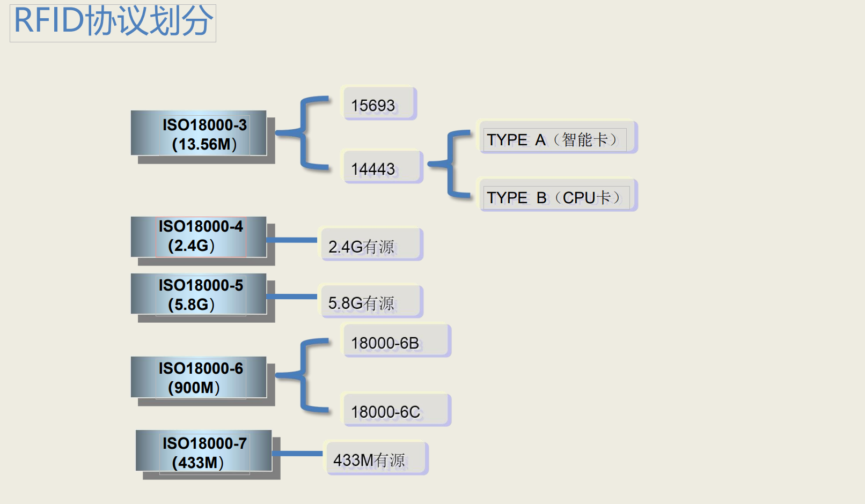Select the 18000-6B label box
The width and height of the screenshot is (865, 504).
pos(396,342)
